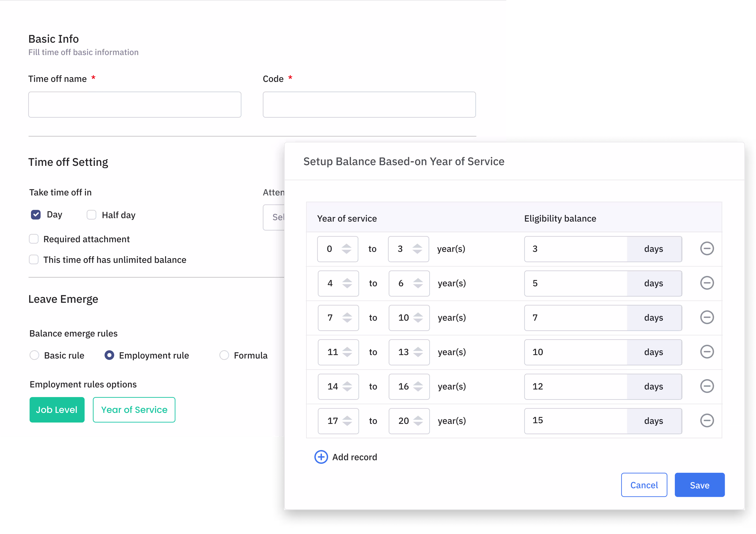
Task: Save the year of service balance setup
Action: [x=699, y=485]
